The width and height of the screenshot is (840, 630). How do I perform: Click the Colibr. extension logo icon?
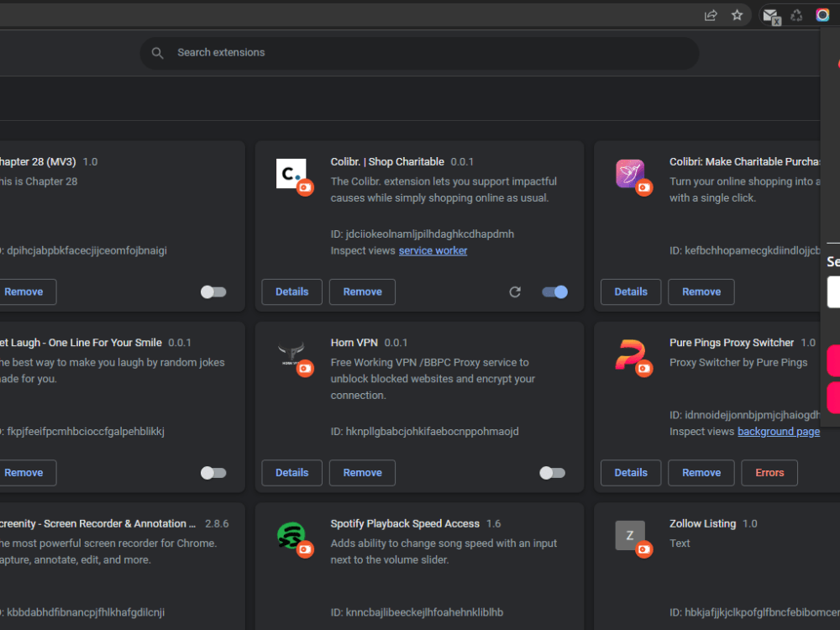point(291,174)
